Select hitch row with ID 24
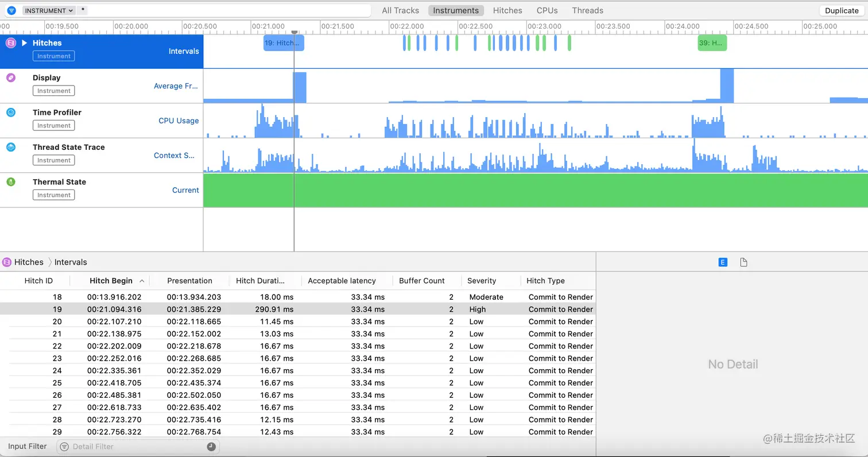868x457 pixels. (298, 370)
